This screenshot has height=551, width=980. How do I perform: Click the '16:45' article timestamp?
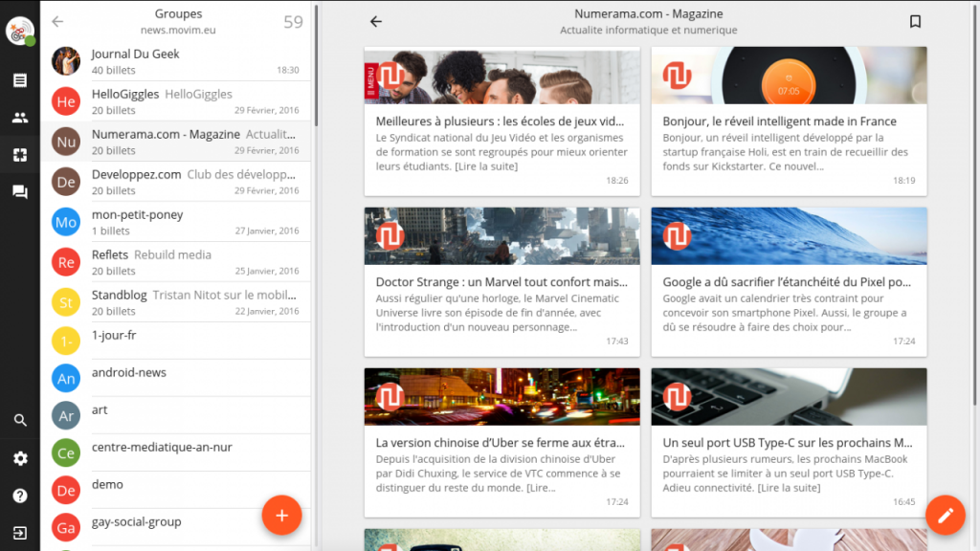click(903, 501)
